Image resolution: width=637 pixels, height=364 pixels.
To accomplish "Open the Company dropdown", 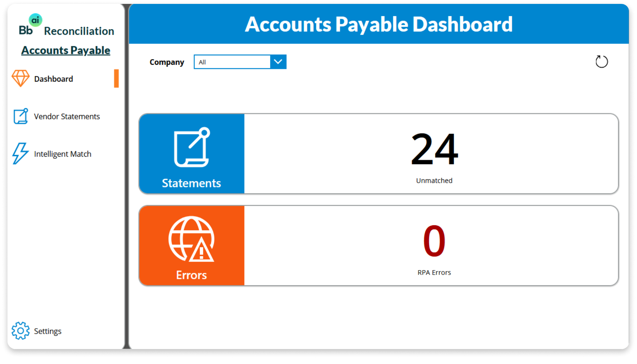I will click(x=232, y=62).
